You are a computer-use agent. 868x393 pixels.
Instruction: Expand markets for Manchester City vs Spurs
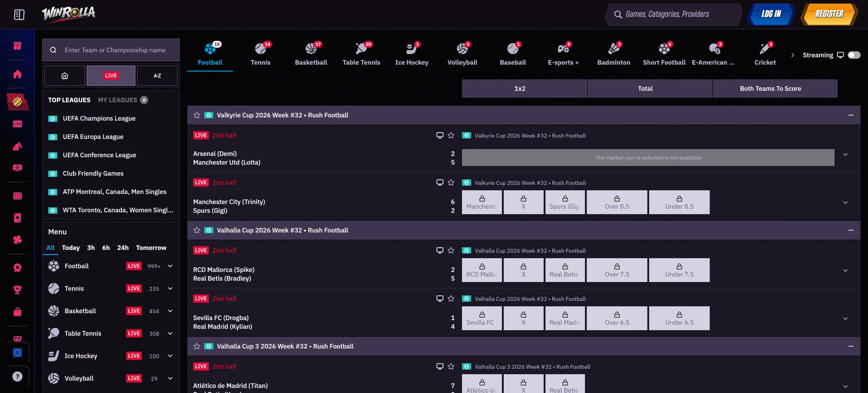(846, 202)
